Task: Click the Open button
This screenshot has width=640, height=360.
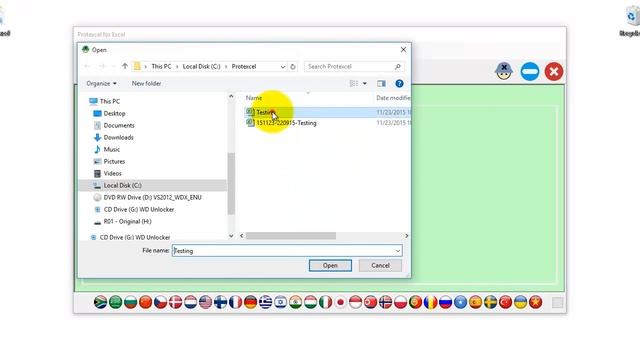Action: coord(330,265)
